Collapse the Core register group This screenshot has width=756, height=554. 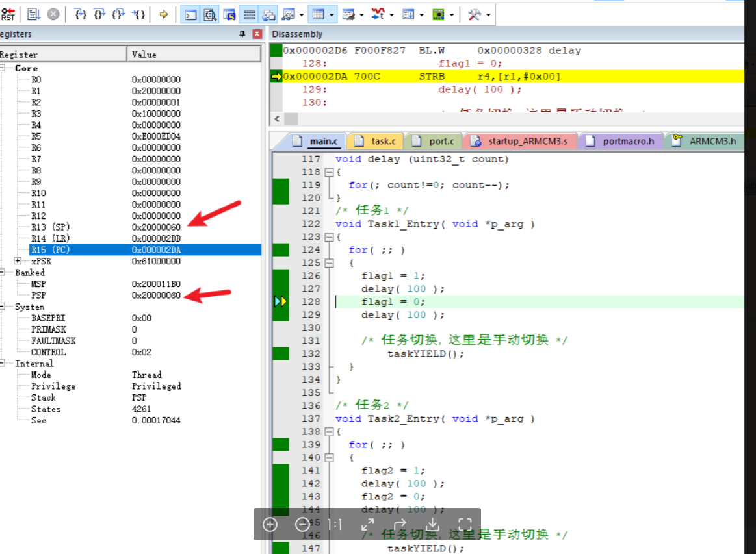point(3,68)
